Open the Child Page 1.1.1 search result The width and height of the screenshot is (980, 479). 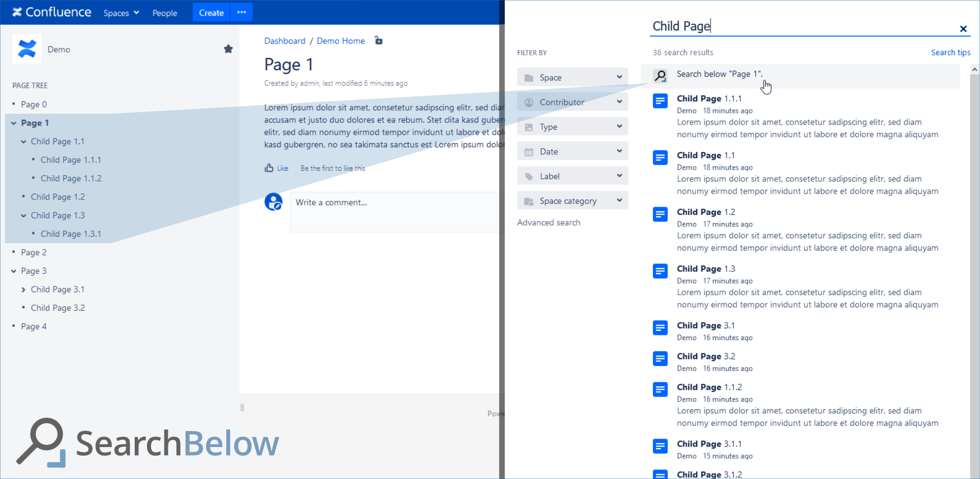pos(709,98)
